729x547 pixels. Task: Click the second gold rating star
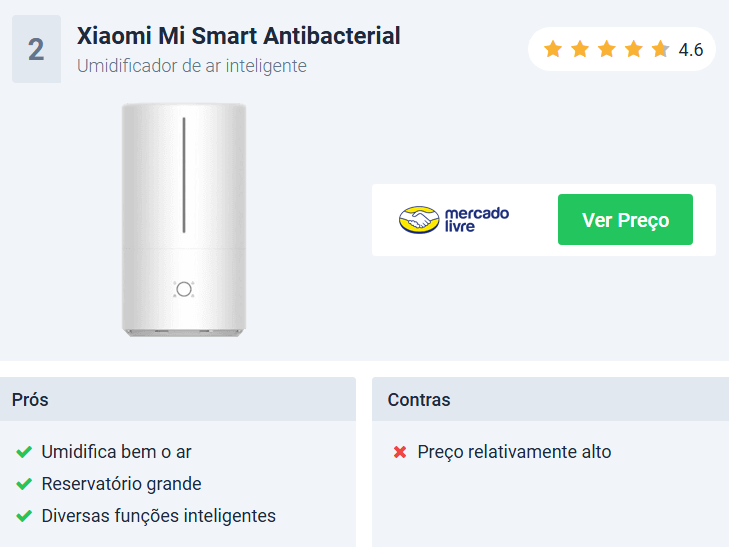pos(579,49)
